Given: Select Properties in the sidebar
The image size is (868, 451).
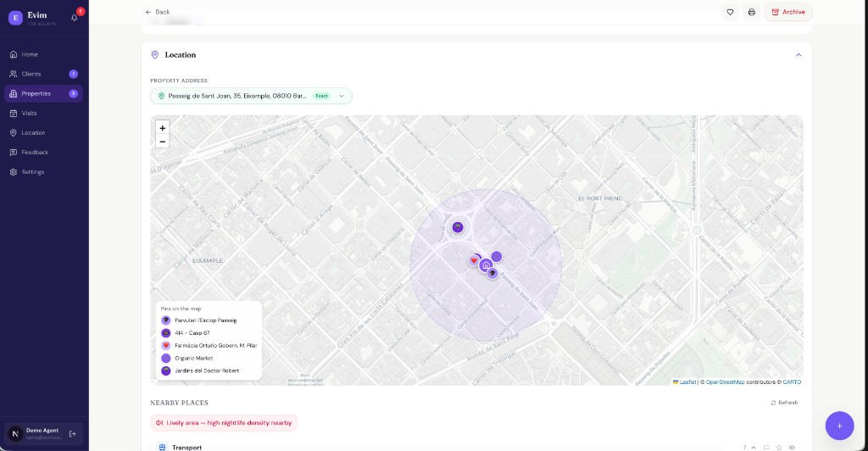Looking at the screenshot, I should pyautogui.click(x=44, y=93).
